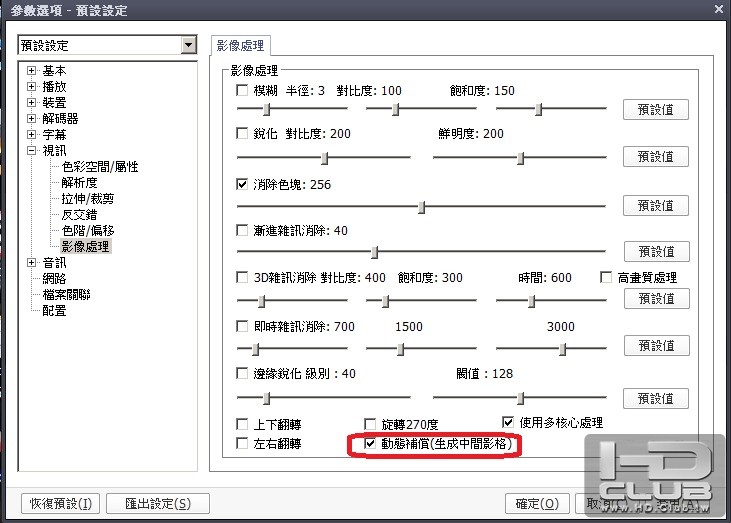The width and height of the screenshot is (731, 523).
Task: Expand the 播放 tree node
Action: coord(31,87)
